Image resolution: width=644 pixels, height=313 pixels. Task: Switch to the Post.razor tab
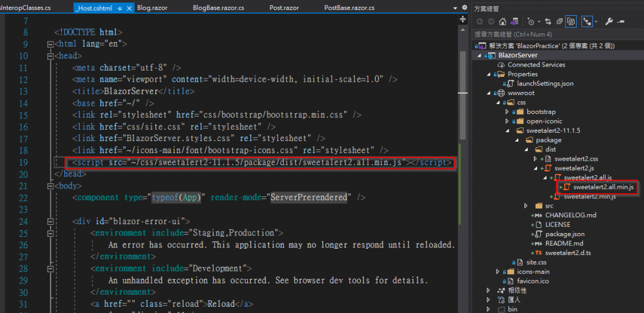[x=284, y=8]
